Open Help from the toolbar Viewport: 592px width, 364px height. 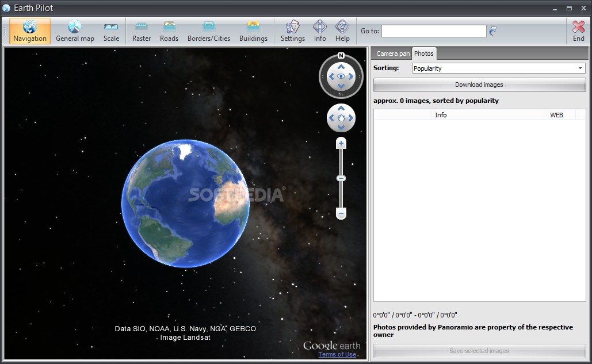(x=342, y=31)
